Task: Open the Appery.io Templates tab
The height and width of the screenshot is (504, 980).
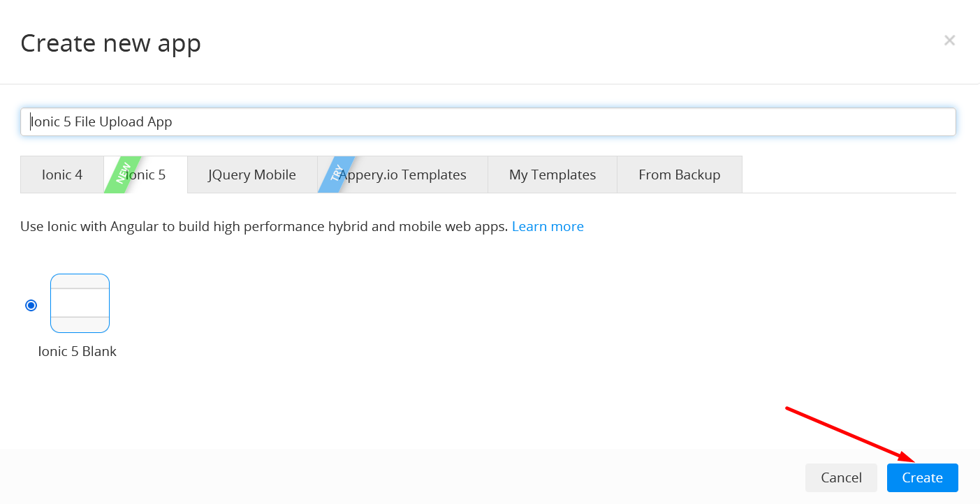Action: pos(402,175)
